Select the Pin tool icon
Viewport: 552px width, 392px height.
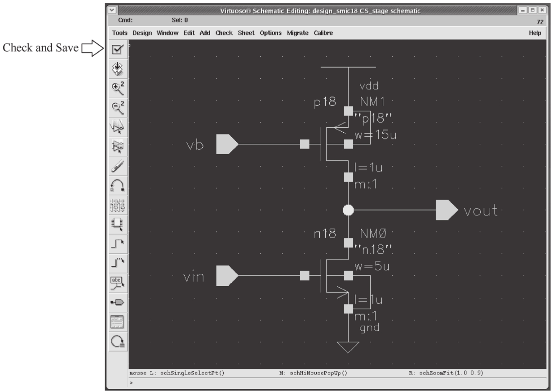[x=118, y=302]
